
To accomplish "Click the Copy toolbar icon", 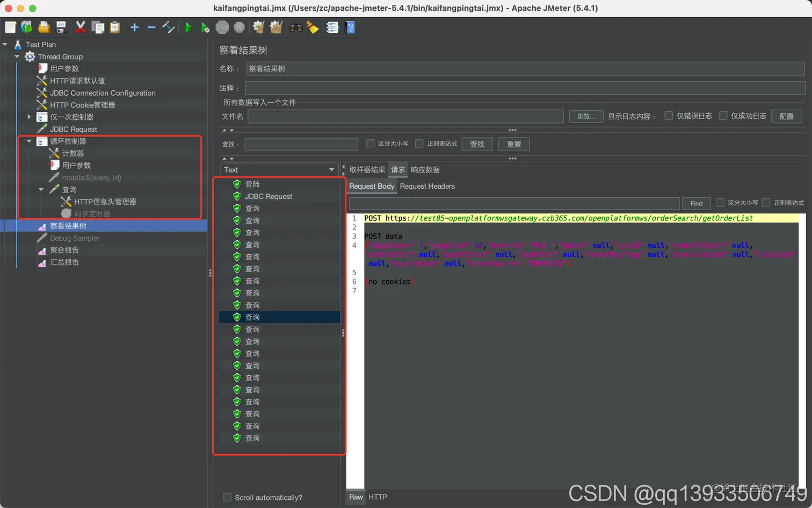I will (98, 27).
